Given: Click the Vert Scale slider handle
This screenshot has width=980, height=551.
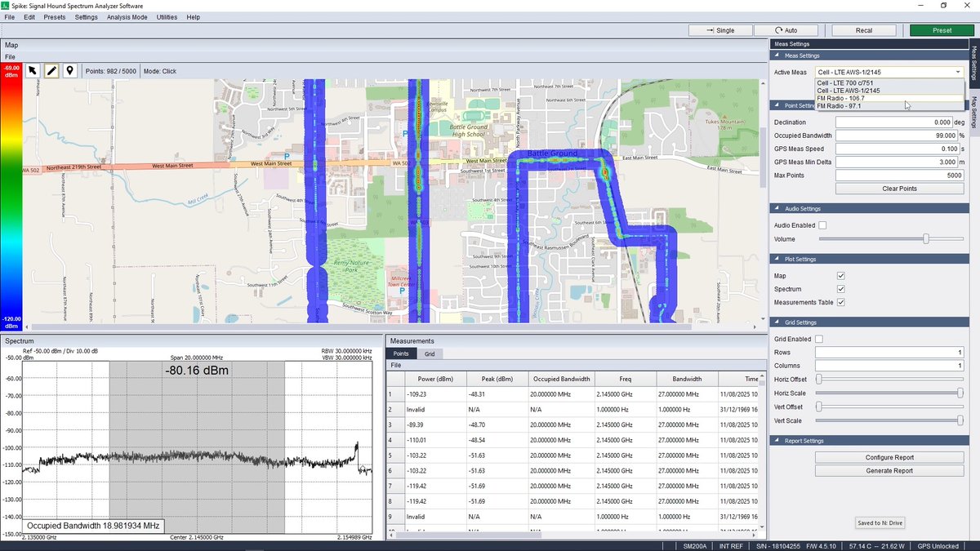Looking at the screenshot, I should [x=960, y=420].
